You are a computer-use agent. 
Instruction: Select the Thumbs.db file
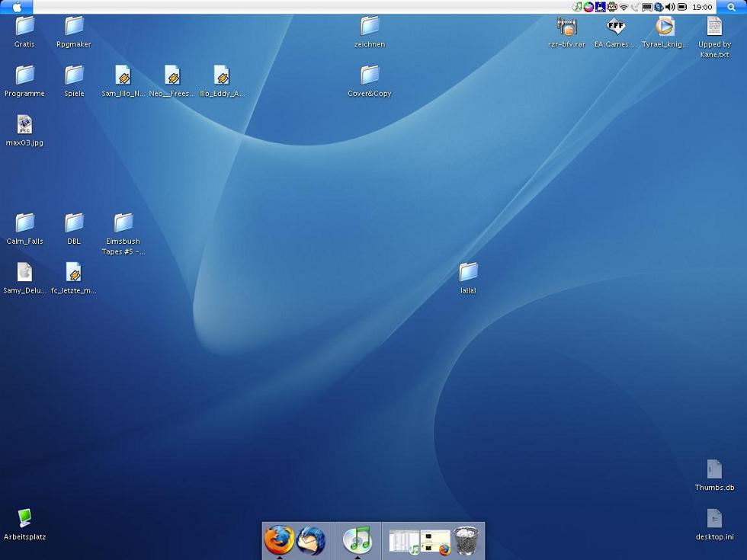(x=714, y=469)
